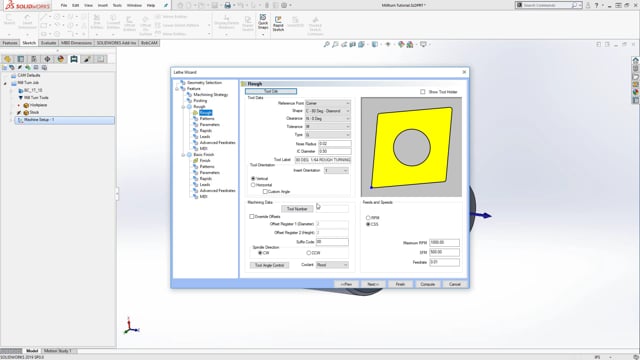Click the print icon in top toolbar
This screenshot has height=360, width=640.
point(228,5)
